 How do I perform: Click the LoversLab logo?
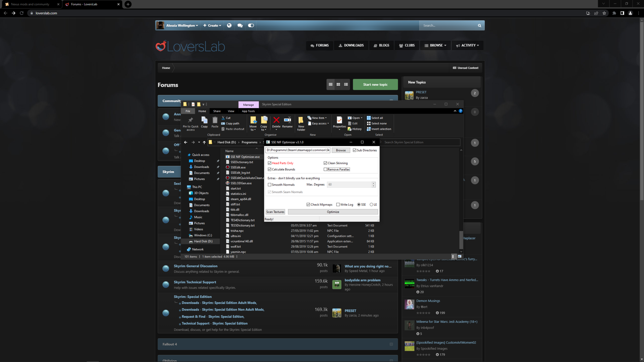click(x=190, y=46)
